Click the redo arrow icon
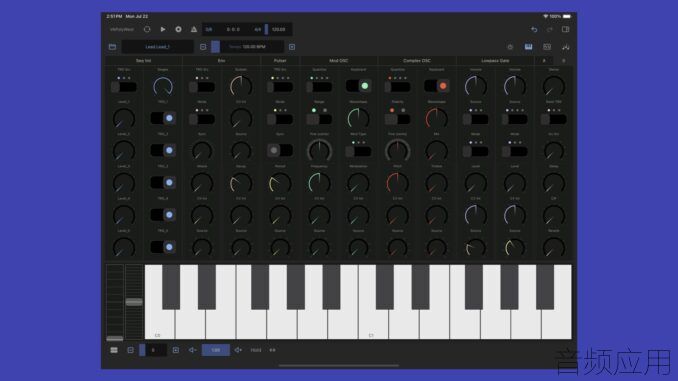 (x=550, y=29)
